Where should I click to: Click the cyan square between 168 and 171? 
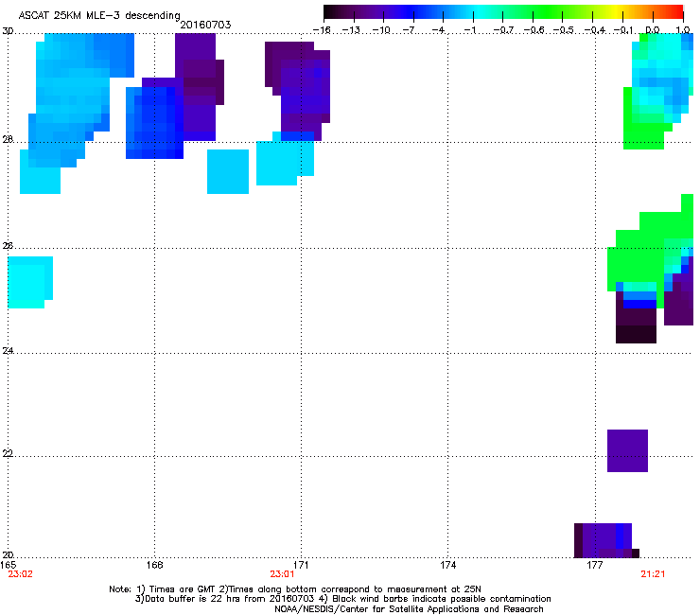coord(228,171)
